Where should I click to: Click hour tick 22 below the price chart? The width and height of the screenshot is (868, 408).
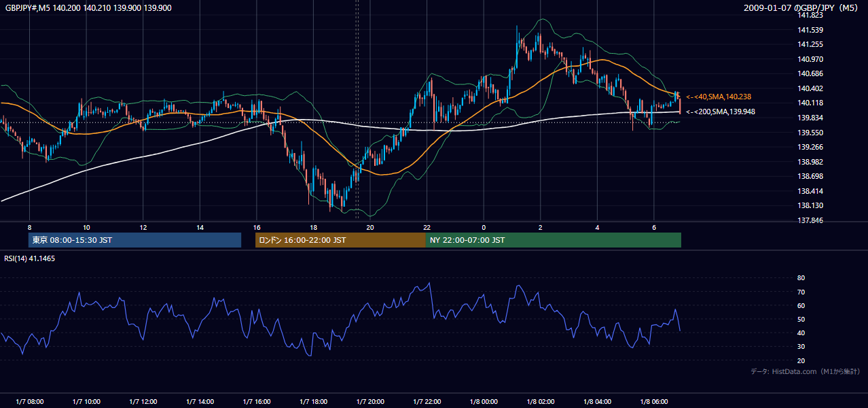(x=427, y=227)
